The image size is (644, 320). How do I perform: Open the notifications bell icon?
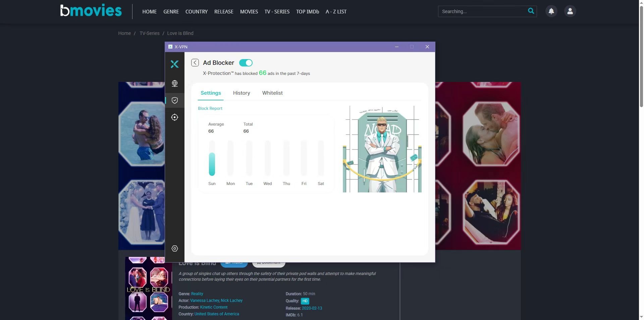[551, 11]
